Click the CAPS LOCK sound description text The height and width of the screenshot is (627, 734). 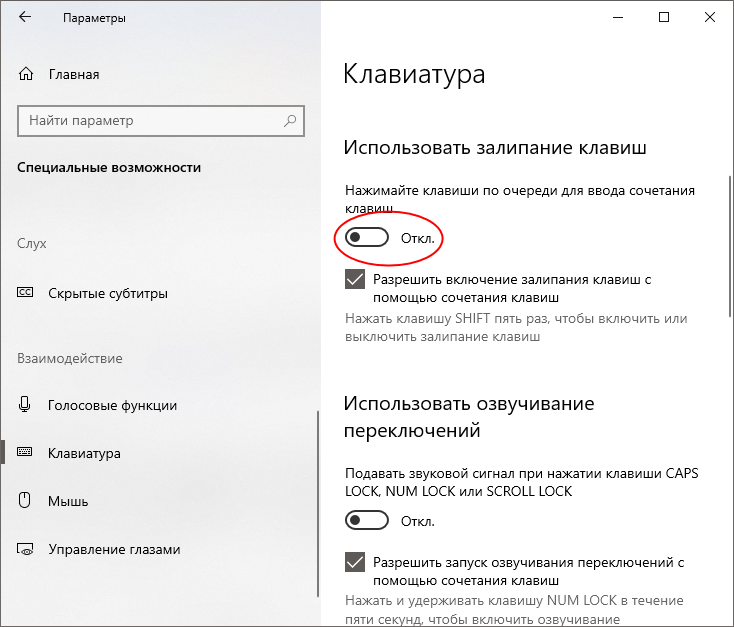coord(521,482)
